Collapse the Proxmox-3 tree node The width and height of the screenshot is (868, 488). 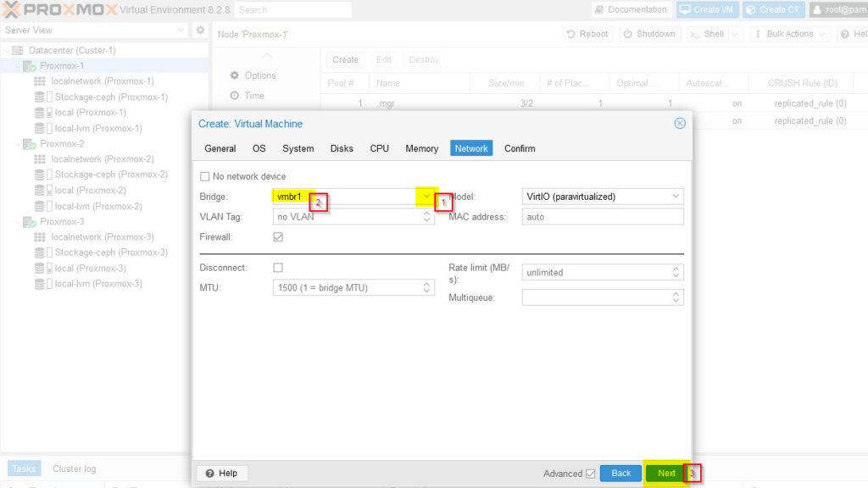[18, 222]
